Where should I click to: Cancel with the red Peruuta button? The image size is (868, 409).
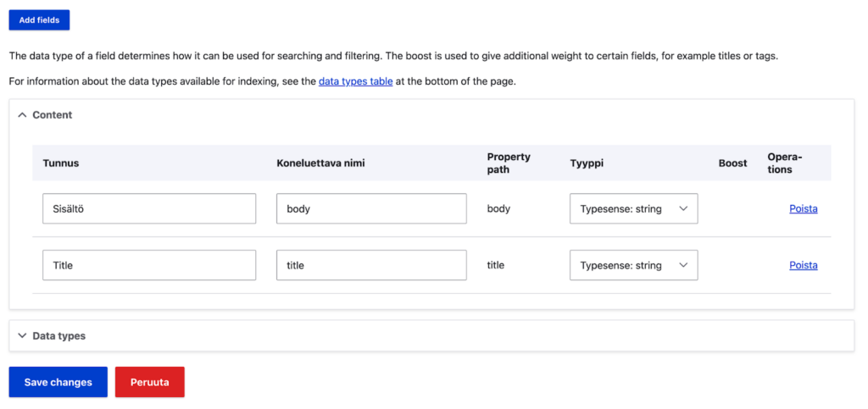[149, 382]
